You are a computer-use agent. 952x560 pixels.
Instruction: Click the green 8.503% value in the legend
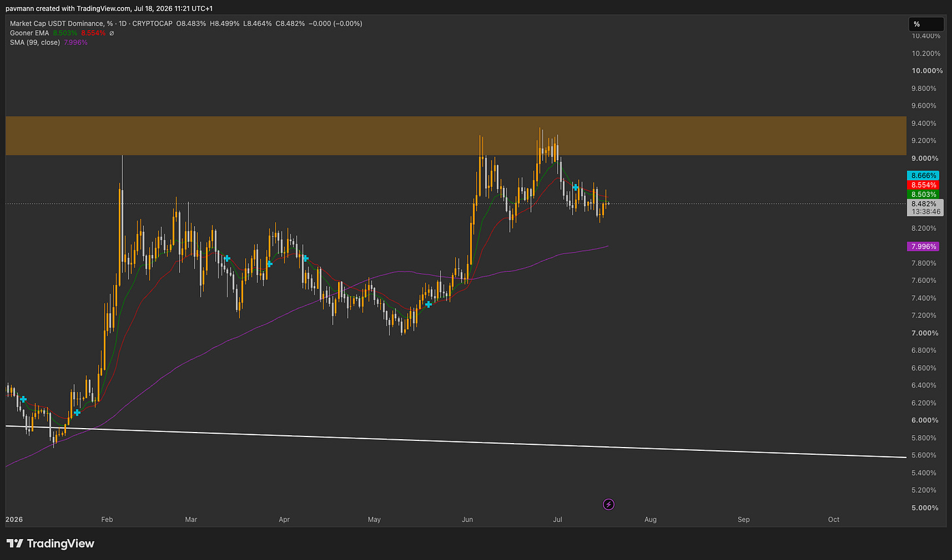pos(66,33)
